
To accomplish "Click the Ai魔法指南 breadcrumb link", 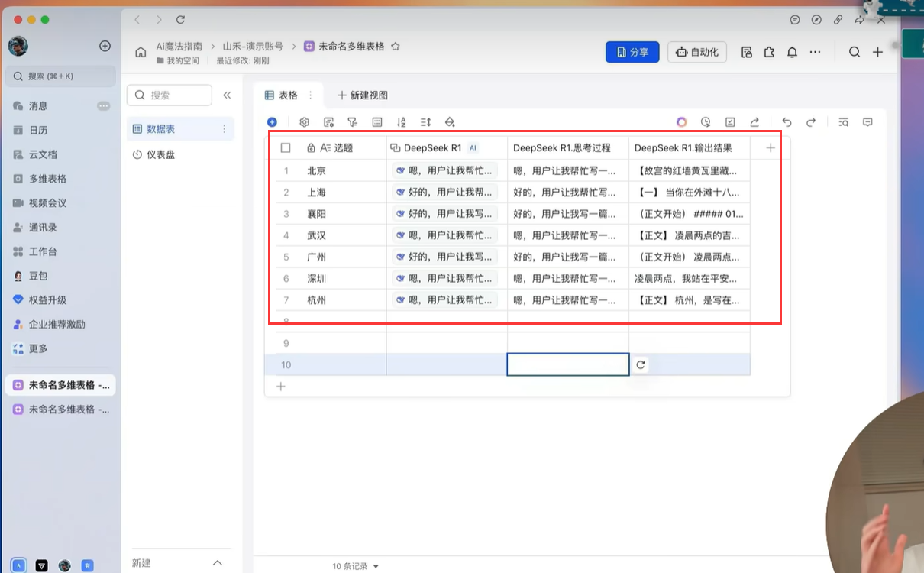I will pos(179,47).
